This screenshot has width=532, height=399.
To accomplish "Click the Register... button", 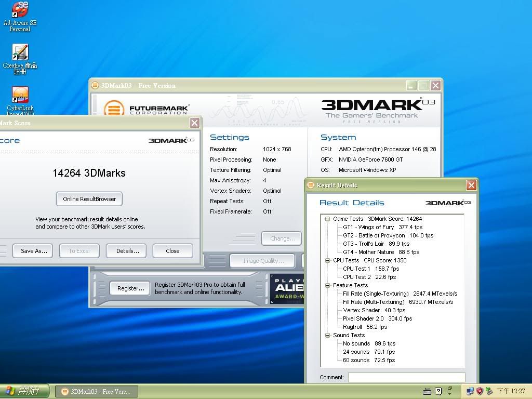I will pyautogui.click(x=130, y=288).
